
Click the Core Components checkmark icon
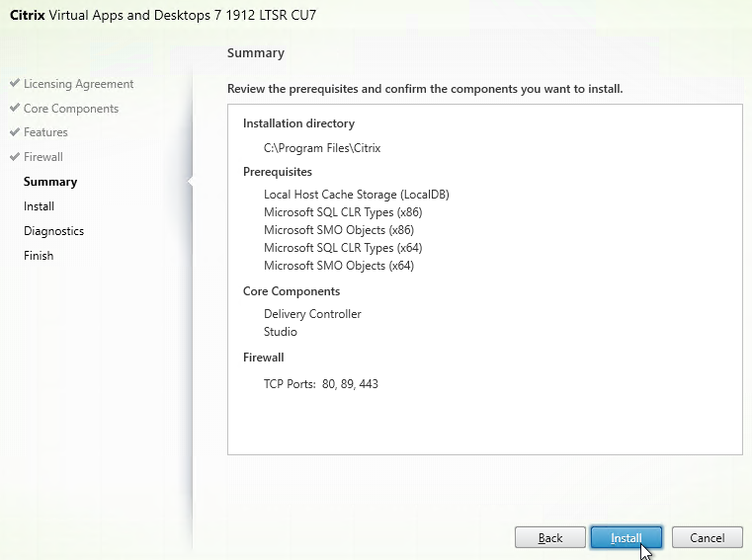coord(14,109)
